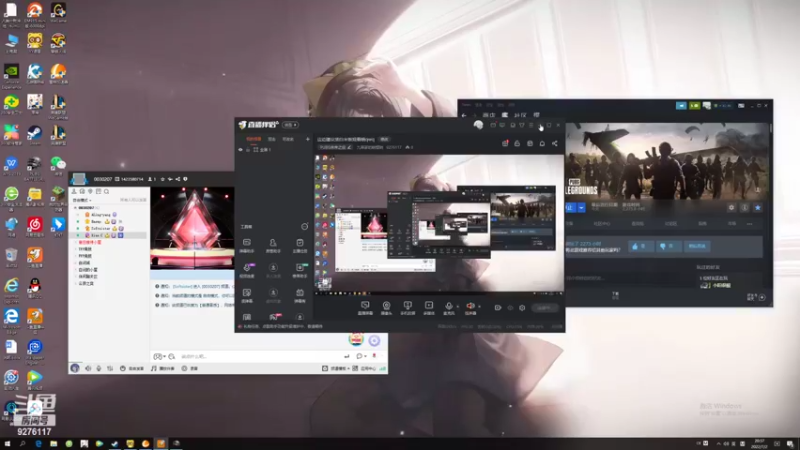
Task: Collapse the 0030207 root channel in the tree
Action: [75, 208]
